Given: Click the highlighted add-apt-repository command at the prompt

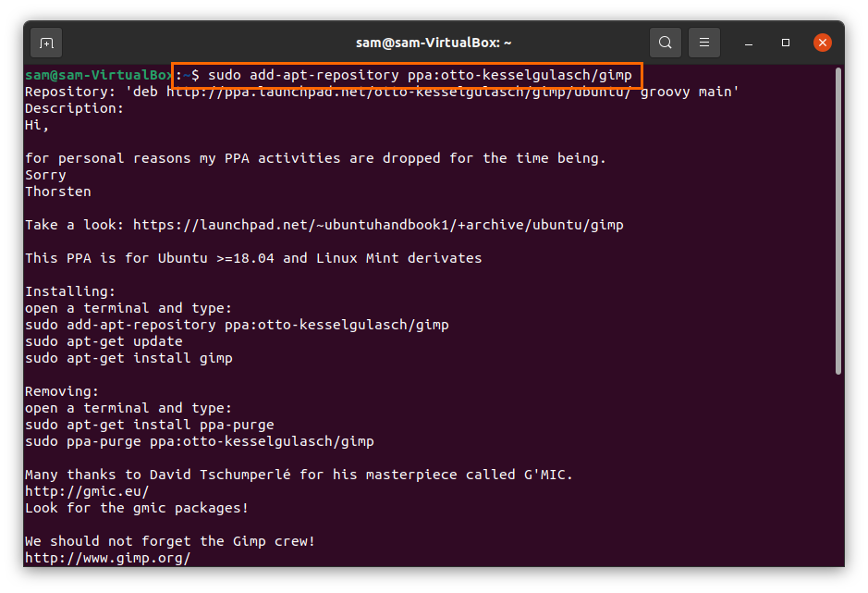Looking at the screenshot, I should tap(420, 75).
